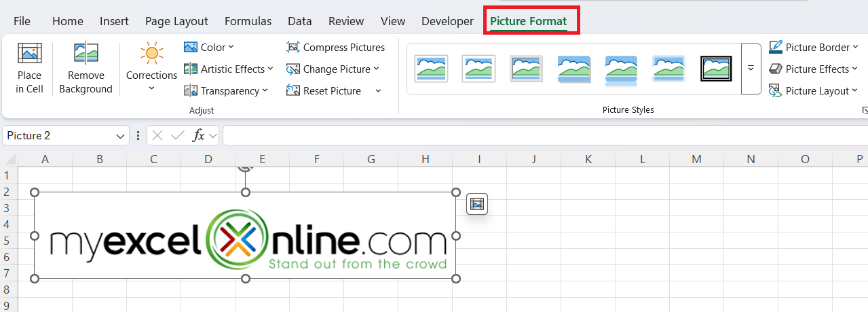Click the formula bar options dots
868x312 pixels.
pyautogui.click(x=138, y=136)
